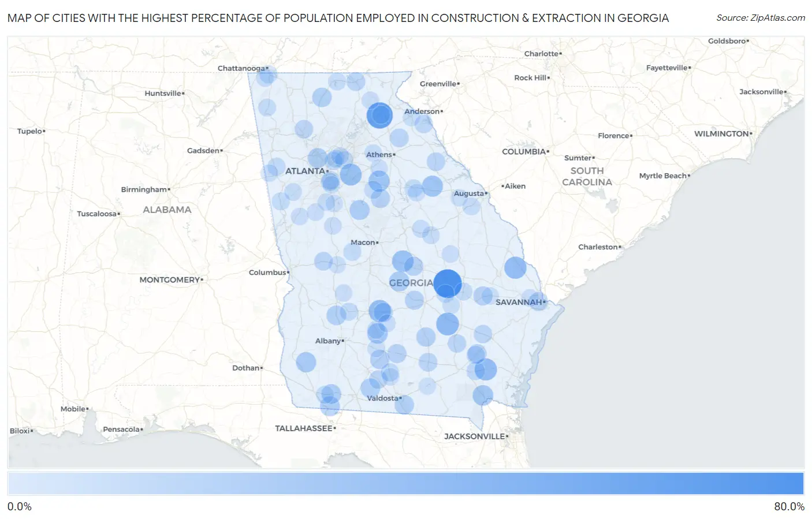812x519 pixels.
Task: Click the 80.0% legend maximum value
Action: tap(789, 507)
